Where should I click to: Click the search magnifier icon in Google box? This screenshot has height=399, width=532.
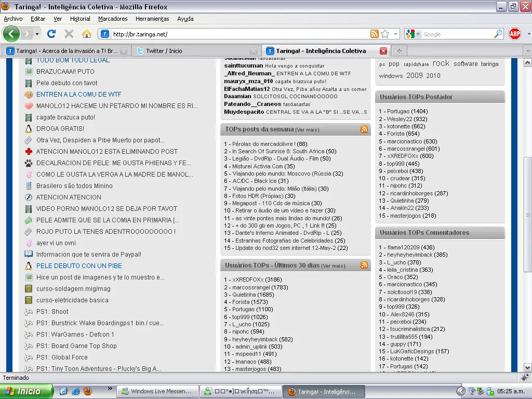coord(498,34)
